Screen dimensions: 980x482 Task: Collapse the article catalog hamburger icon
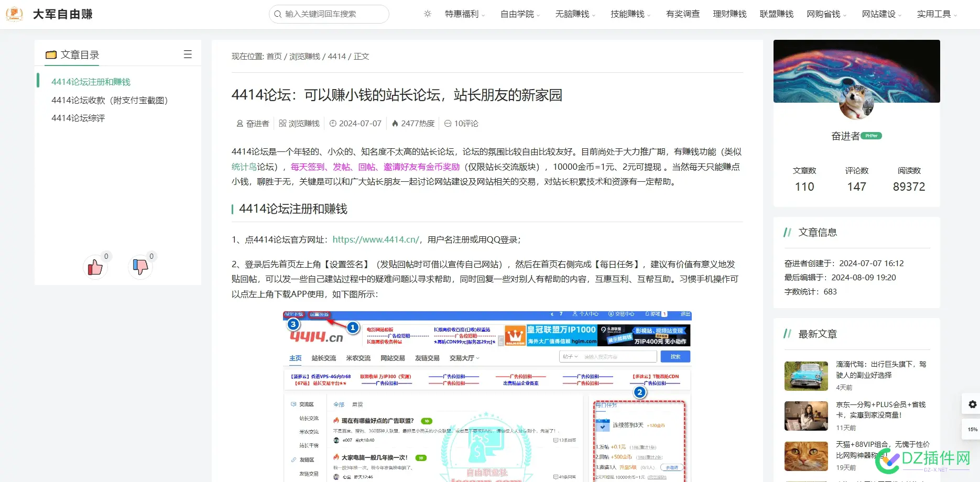coord(188,54)
